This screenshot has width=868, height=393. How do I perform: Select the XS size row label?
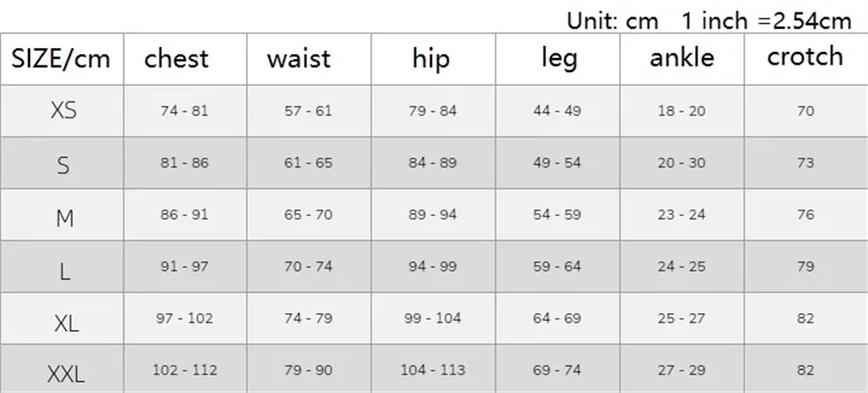tap(64, 111)
